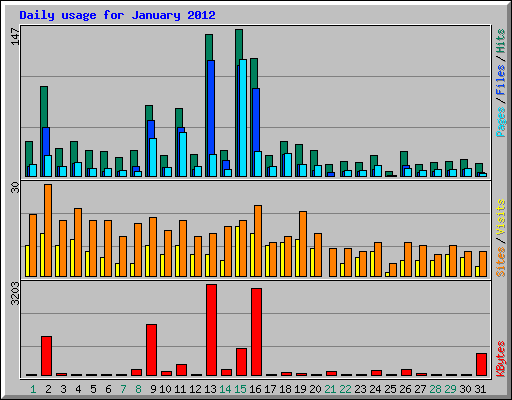512x400 pixels.
Task: Click the orange visits bar for day 16
Action: tap(258, 241)
